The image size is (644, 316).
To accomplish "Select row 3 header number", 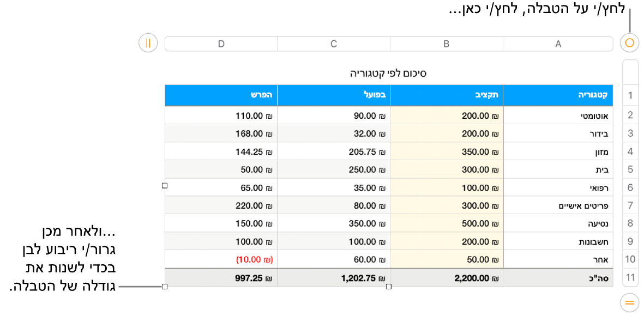I will [630, 133].
